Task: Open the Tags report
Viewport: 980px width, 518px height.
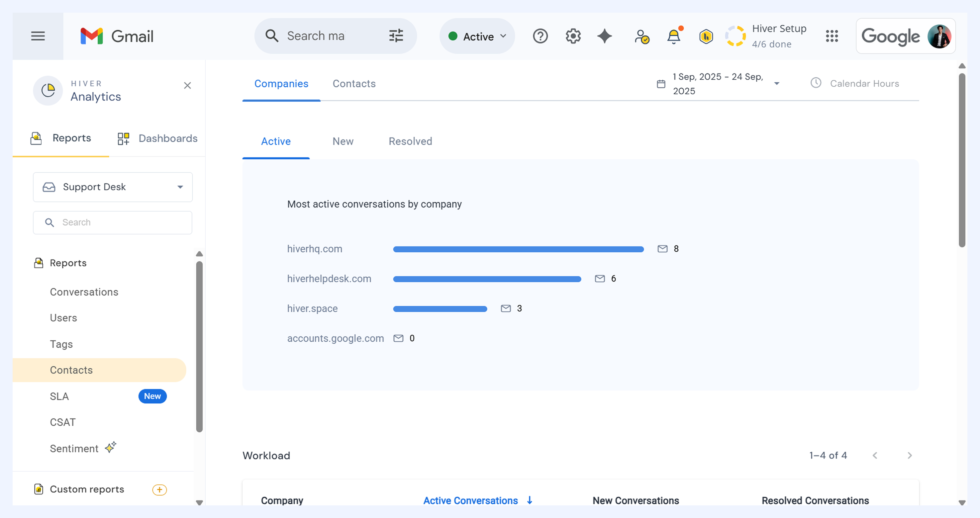Action: pyautogui.click(x=61, y=344)
